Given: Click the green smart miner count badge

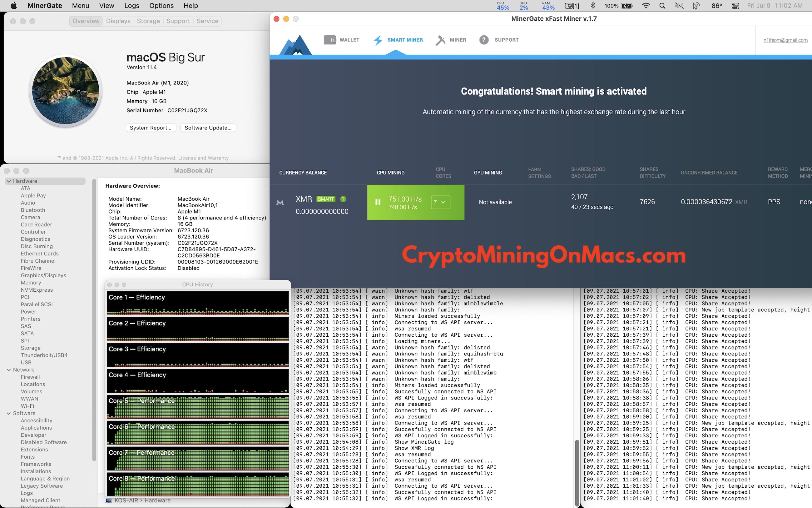Looking at the screenshot, I should pyautogui.click(x=343, y=199).
